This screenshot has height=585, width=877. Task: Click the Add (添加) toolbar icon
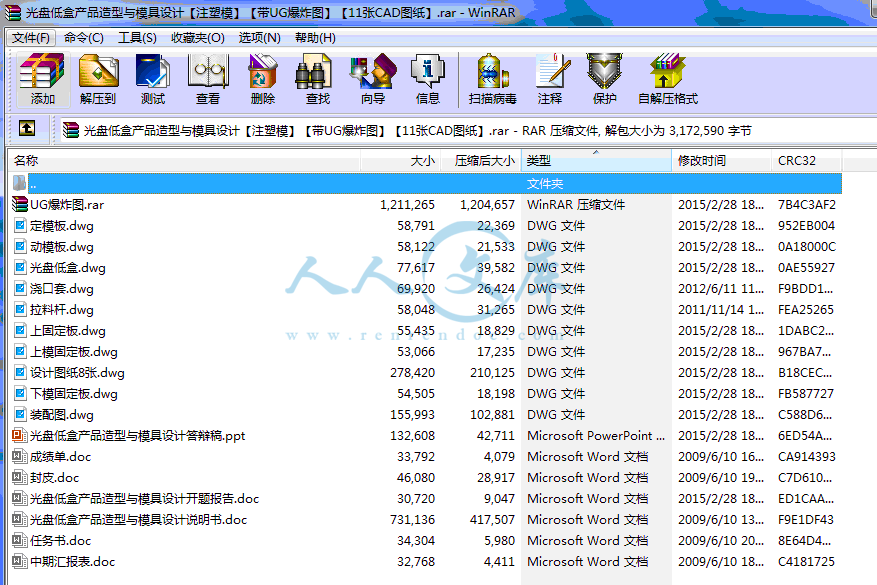43,79
